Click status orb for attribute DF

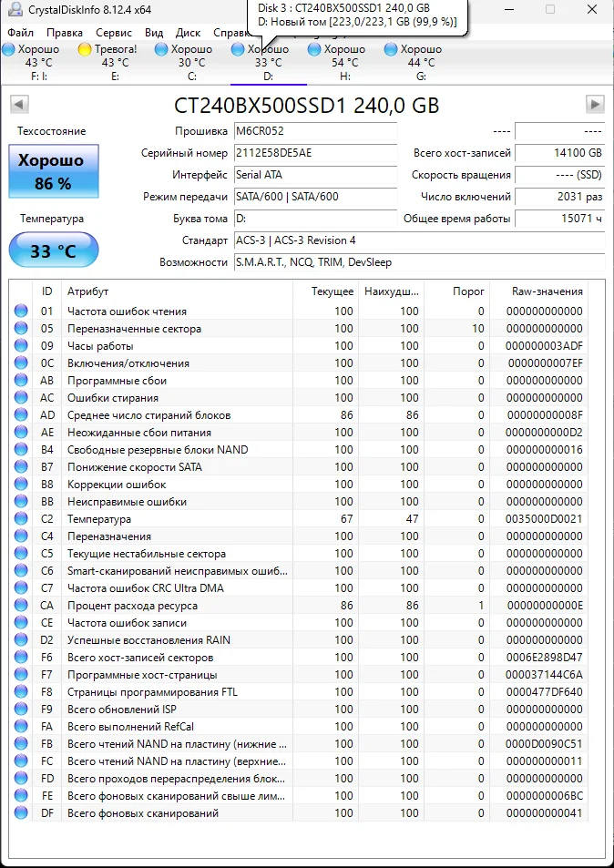tap(21, 812)
